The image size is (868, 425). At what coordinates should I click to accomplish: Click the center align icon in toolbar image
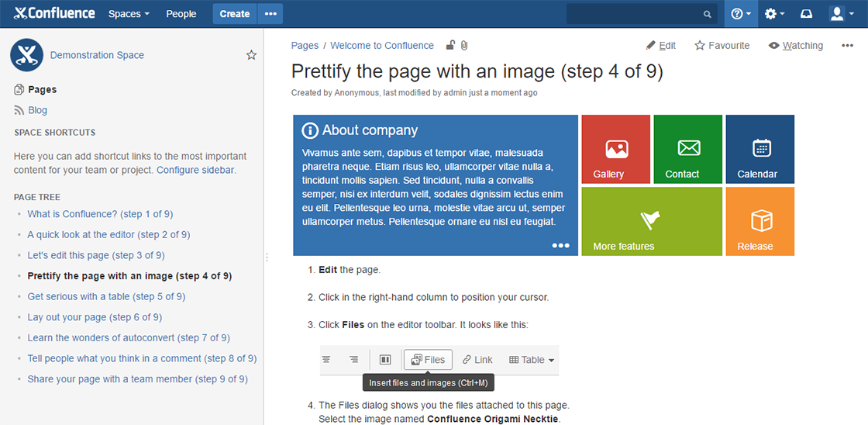tap(326, 360)
